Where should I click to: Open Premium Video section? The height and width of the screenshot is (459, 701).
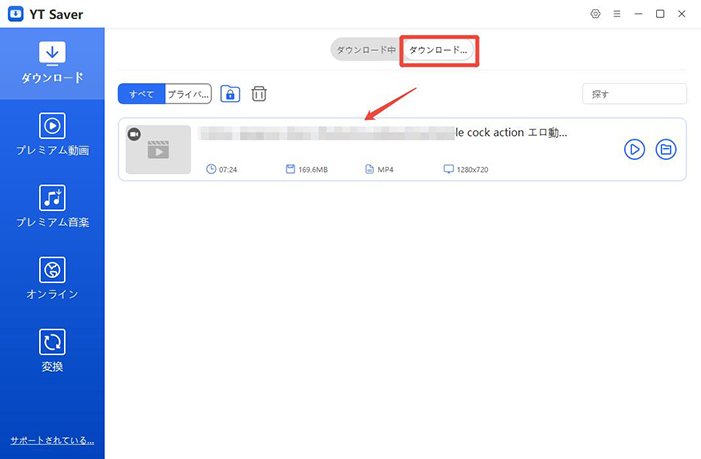click(52, 135)
